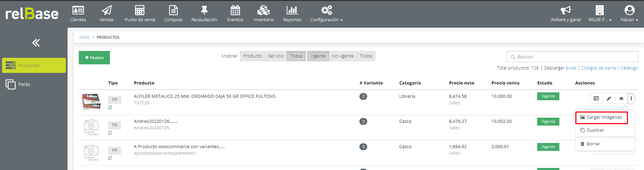This screenshot has height=170, width=644.
Task: Filter by No vigente status
Action: pyautogui.click(x=343, y=56)
